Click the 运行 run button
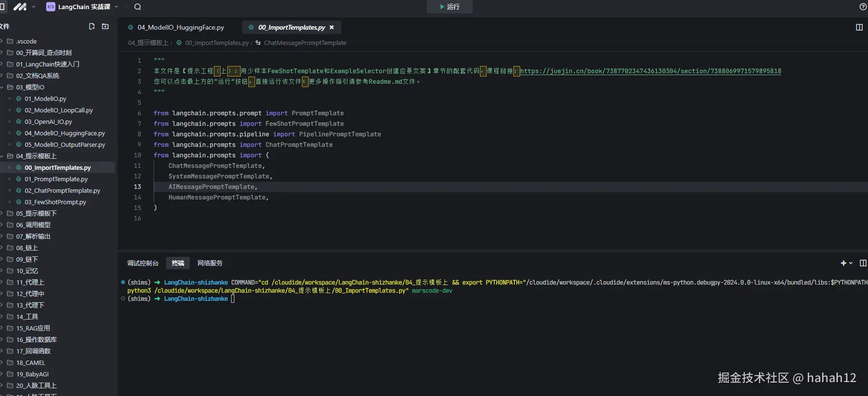This screenshot has width=868, height=396. [449, 7]
